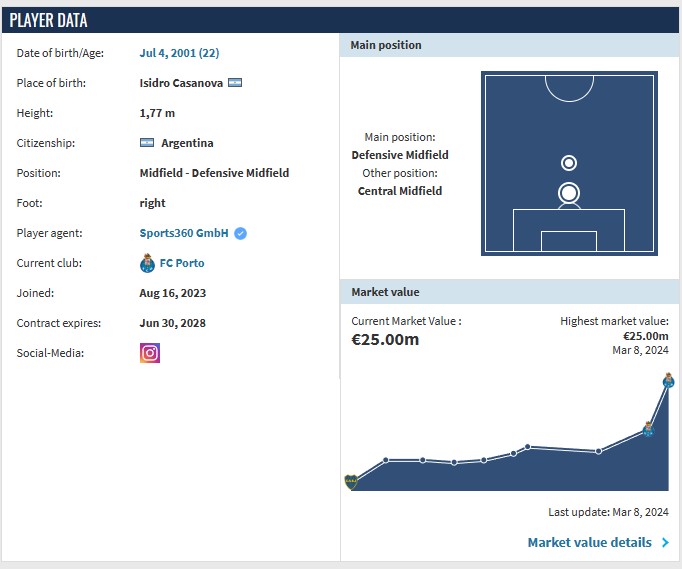This screenshot has height=569, width=682.
Task: Click the verified badge next to Sports360 GmbH
Action: [x=241, y=233]
